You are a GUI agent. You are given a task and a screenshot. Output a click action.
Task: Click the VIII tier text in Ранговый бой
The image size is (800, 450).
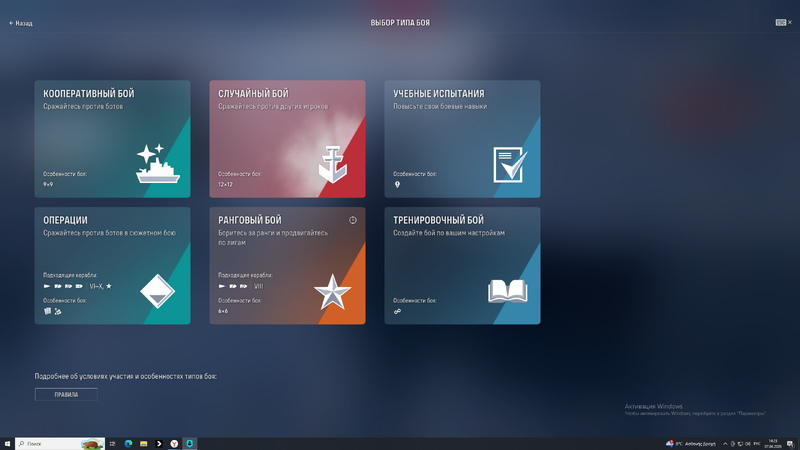coord(259,286)
